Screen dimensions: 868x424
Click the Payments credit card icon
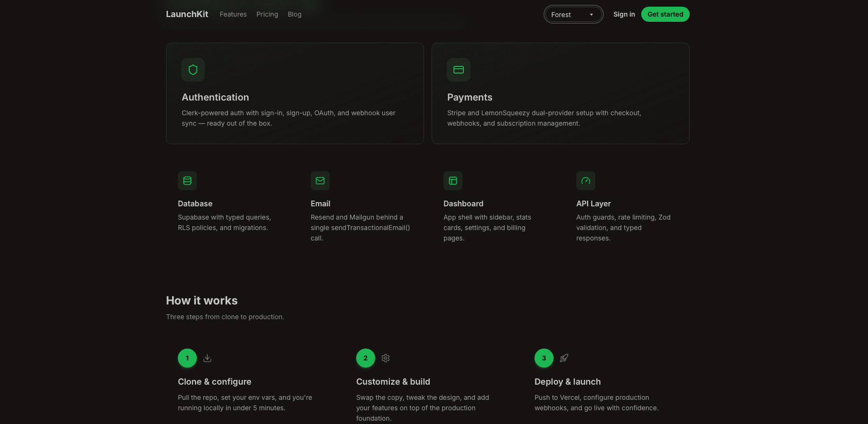point(459,70)
